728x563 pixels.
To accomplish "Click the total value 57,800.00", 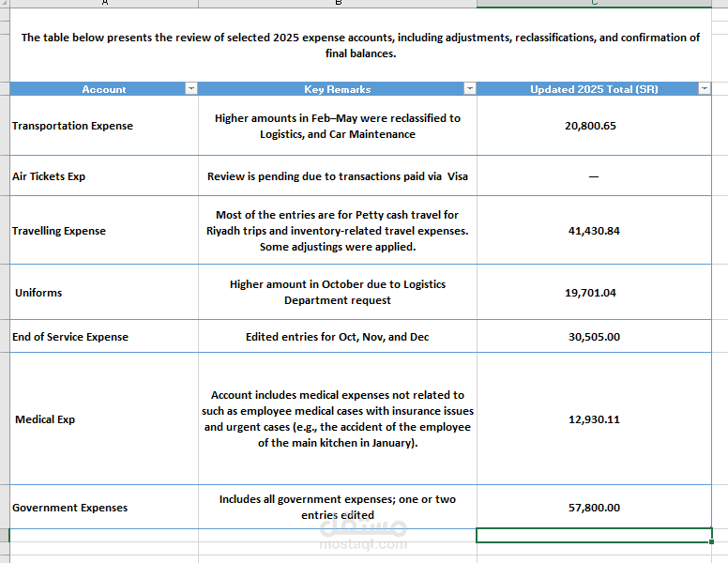I will click(594, 508).
